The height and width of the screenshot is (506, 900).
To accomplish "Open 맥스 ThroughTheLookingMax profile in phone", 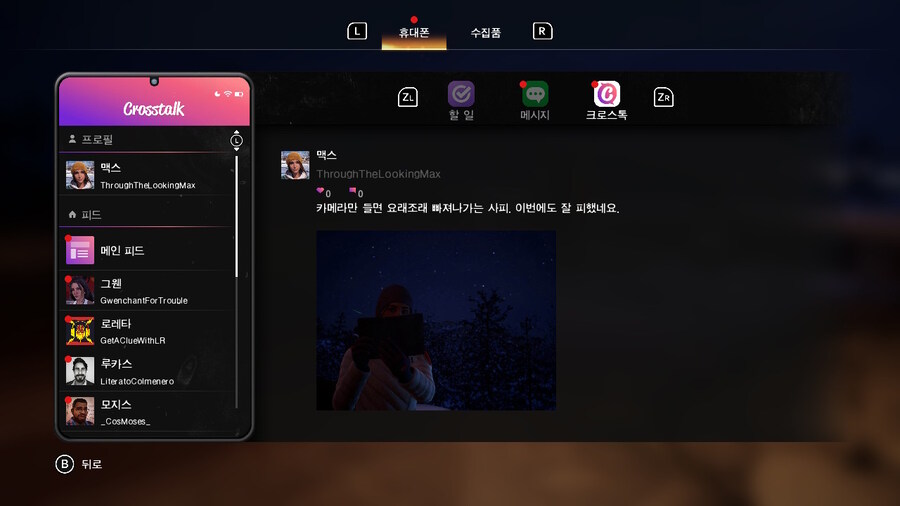I will [148, 175].
